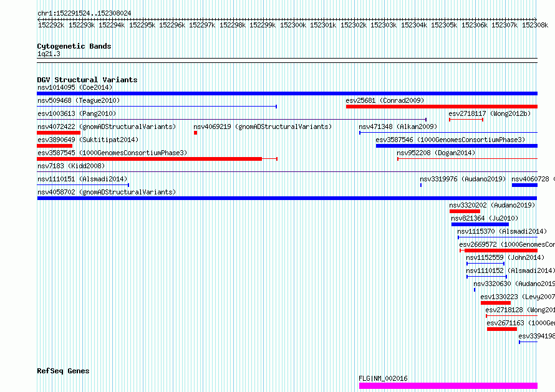The height and width of the screenshot is (392, 555).
Task: Click the 152300k ruler position
Action: (293, 25)
